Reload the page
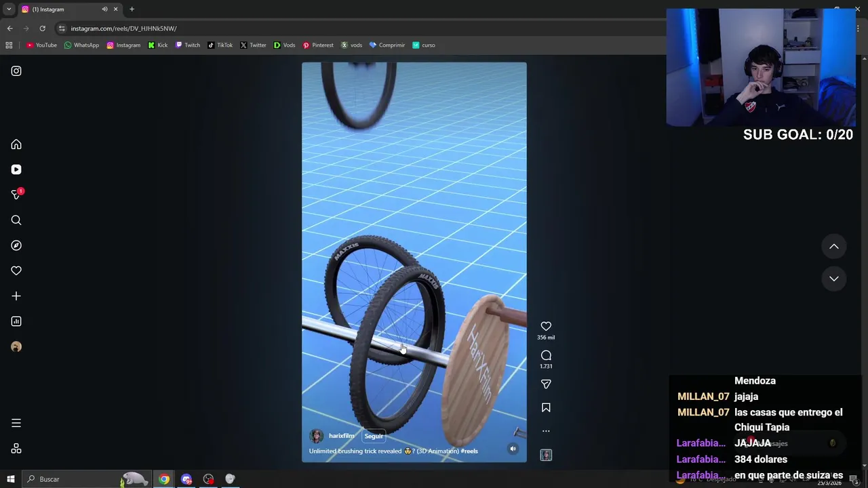Image resolution: width=868 pixels, height=488 pixels. tap(42, 28)
